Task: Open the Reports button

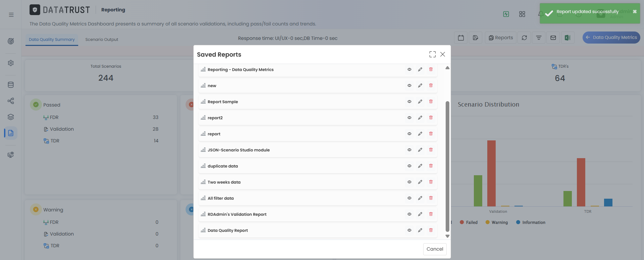Action: (x=501, y=38)
